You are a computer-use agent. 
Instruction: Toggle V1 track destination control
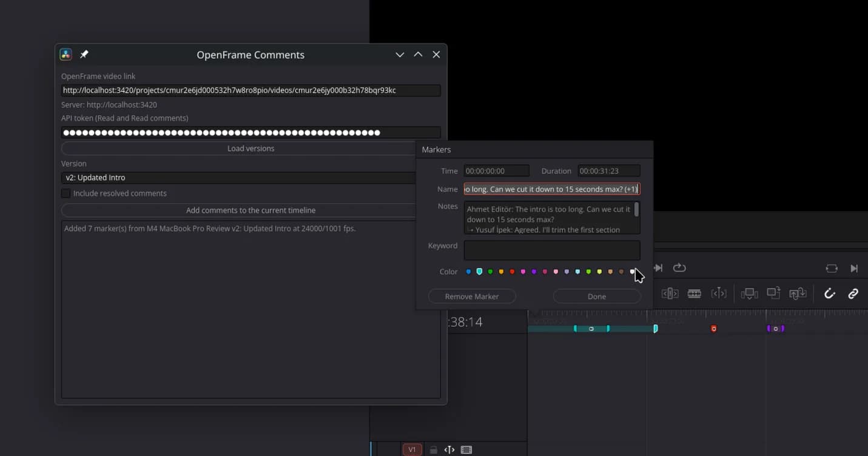(412, 450)
